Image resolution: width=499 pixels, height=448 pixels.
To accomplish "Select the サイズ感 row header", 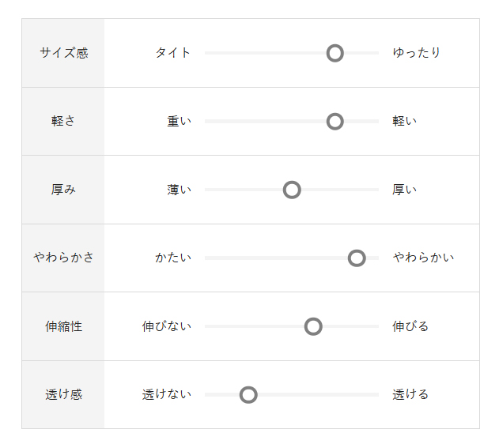I will (x=63, y=53).
